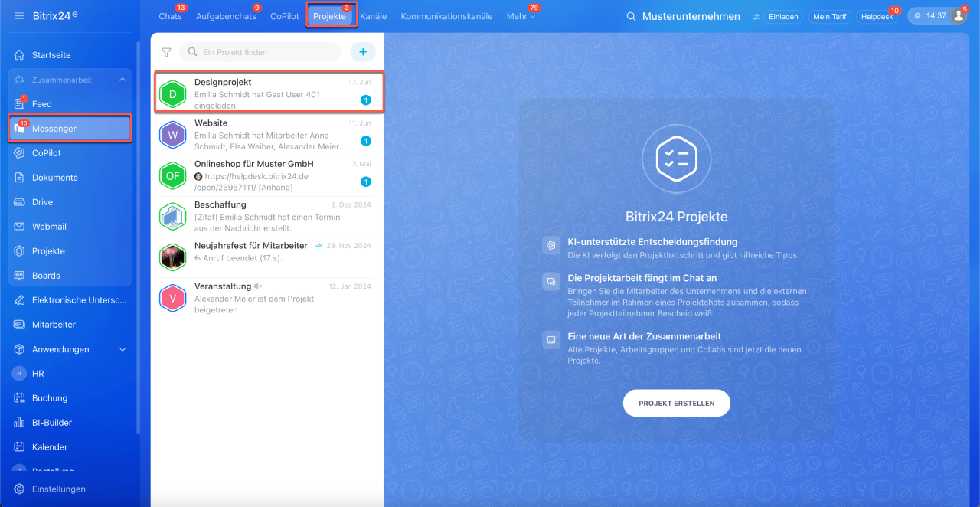The width and height of the screenshot is (980, 507).
Task: Click the Bitrix24 logo text
Action: 56,16
